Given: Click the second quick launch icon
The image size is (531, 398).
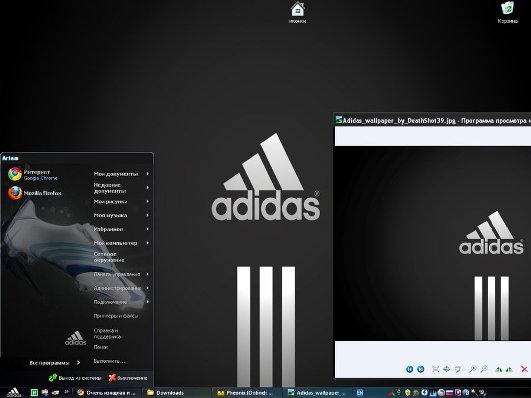Looking at the screenshot, I should click(x=45, y=393).
